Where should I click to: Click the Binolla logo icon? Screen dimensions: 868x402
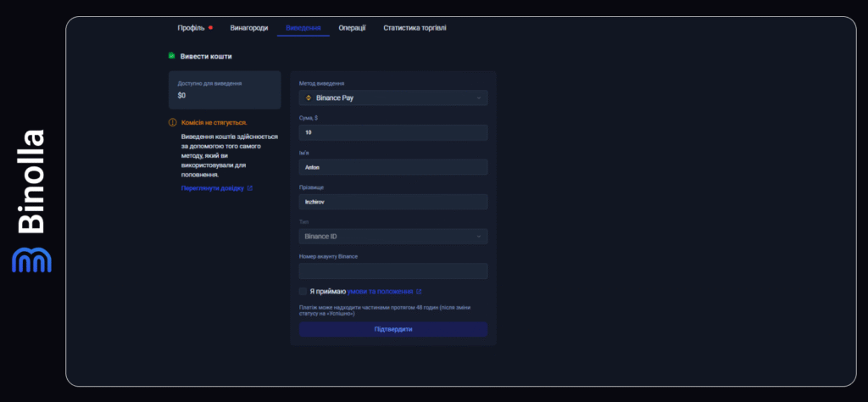(x=31, y=260)
